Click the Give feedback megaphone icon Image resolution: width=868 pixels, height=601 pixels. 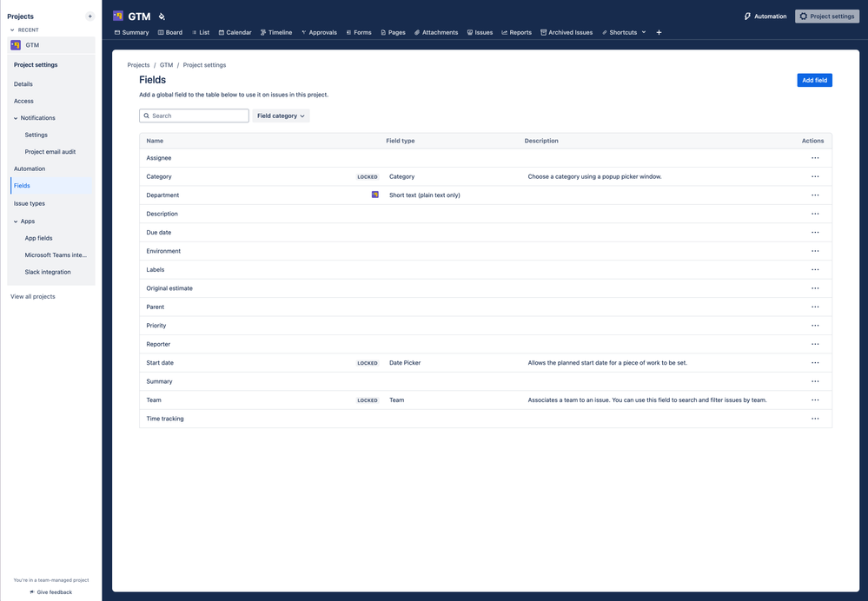[32, 592]
